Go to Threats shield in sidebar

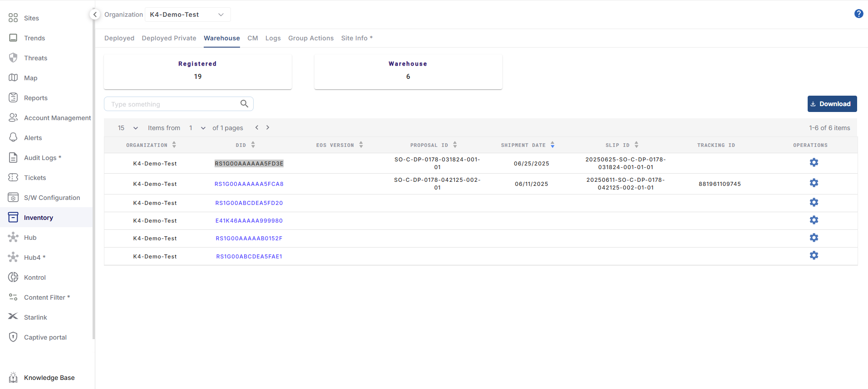35,58
